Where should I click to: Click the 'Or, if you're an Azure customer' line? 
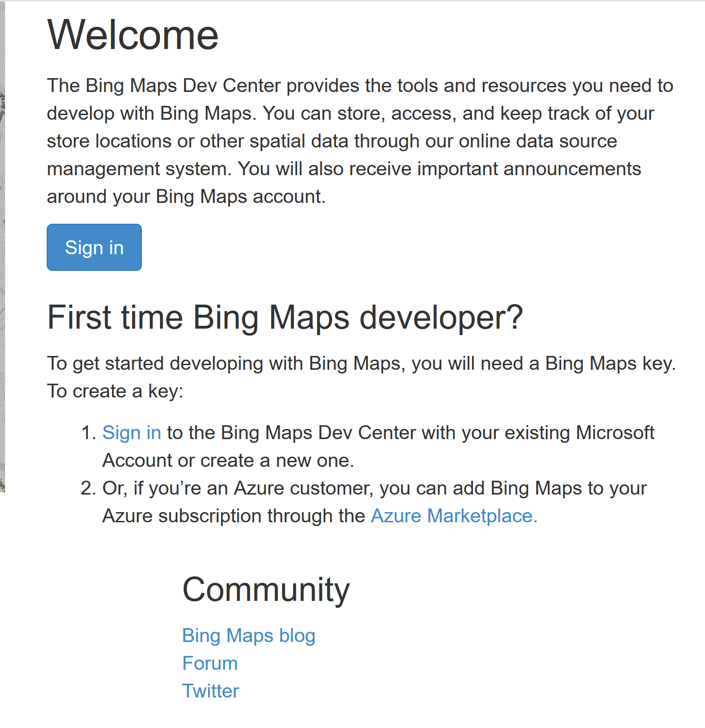(374, 489)
